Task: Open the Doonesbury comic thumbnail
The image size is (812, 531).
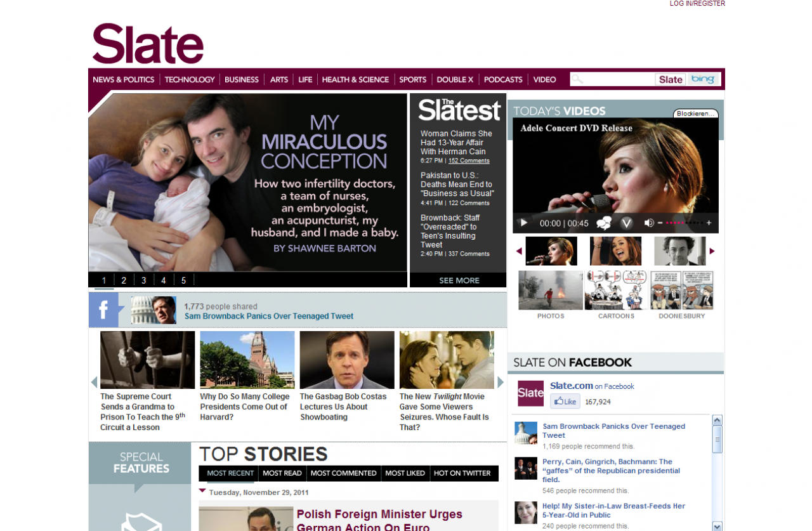Action: [682, 291]
